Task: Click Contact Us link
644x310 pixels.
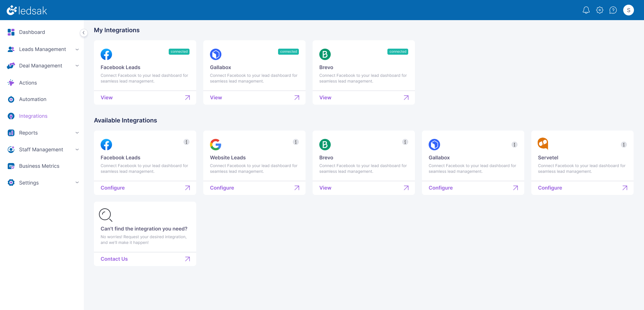Action: [x=114, y=259]
